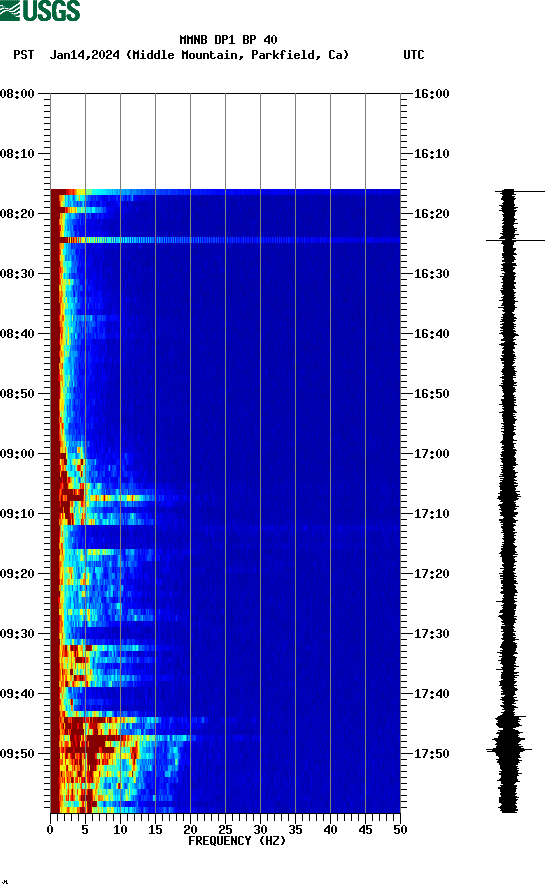
Task: Click the 16:10 UTC time label
Action: point(431,154)
